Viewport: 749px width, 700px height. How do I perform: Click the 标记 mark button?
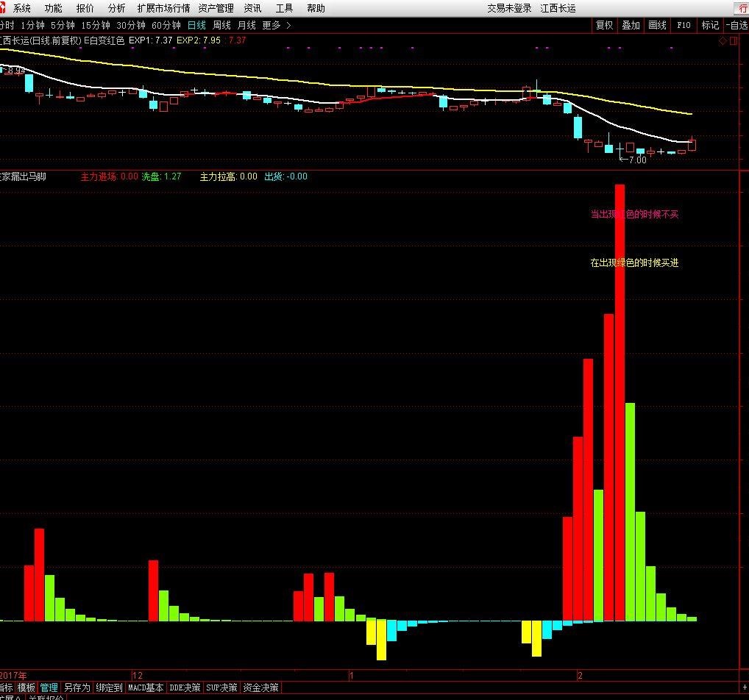pyautogui.click(x=710, y=25)
